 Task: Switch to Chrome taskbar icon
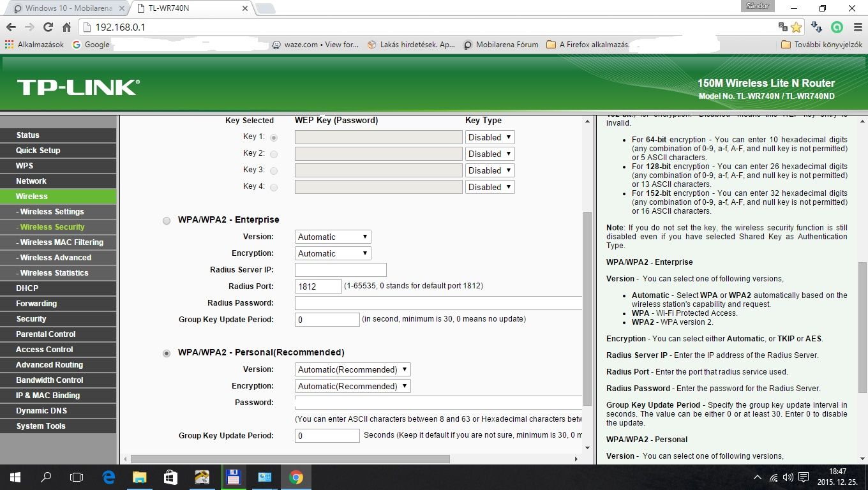(295, 477)
